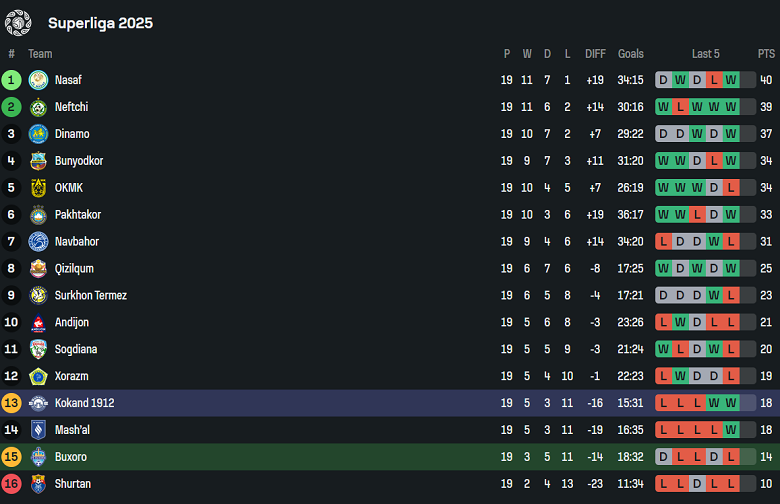The image size is (780, 504).
Task: Click the Shurtan club crest
Action: (x=38, y=484)
